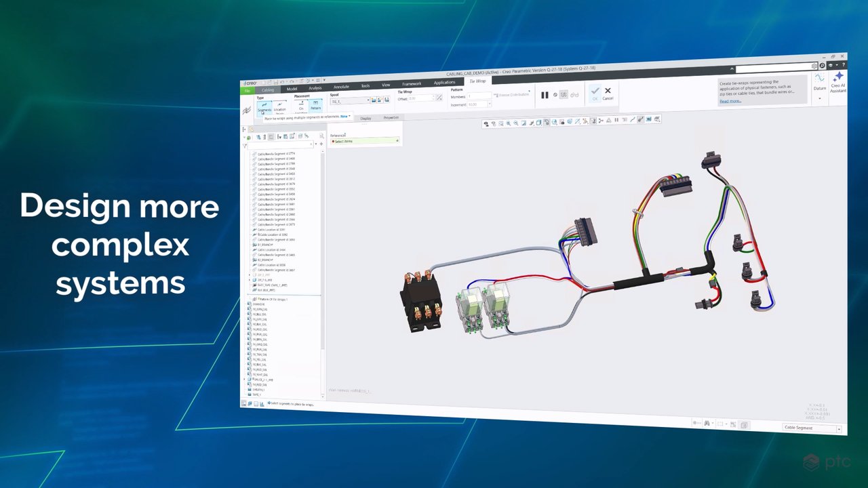Click the last spool icon beside Spool dropdown
This screenshot has height=488, width=868.
point(387,100)
